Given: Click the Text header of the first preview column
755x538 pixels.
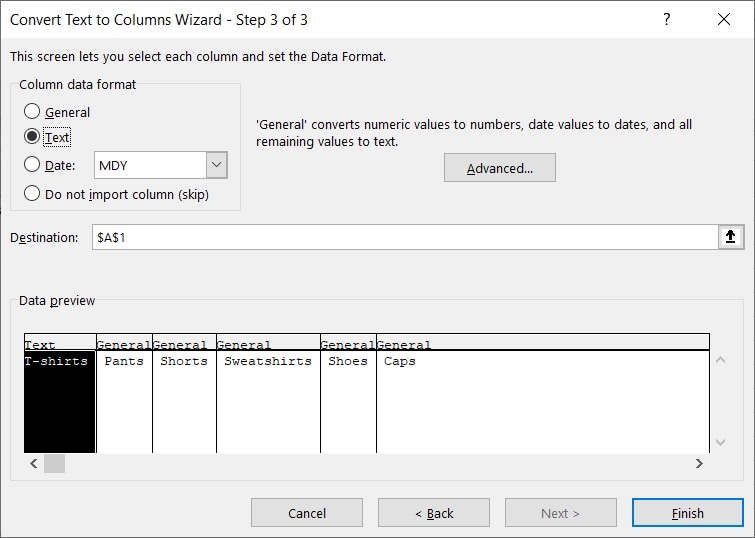Looking at the screenshot, I should click(60, 342).
